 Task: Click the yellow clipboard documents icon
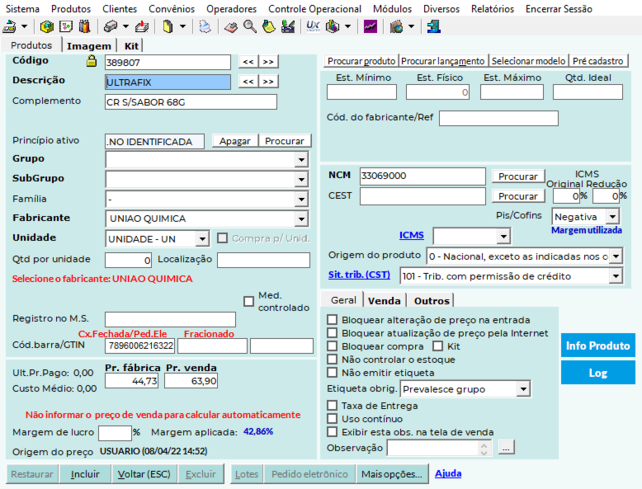pyautogui.click(x=168, y=27)
